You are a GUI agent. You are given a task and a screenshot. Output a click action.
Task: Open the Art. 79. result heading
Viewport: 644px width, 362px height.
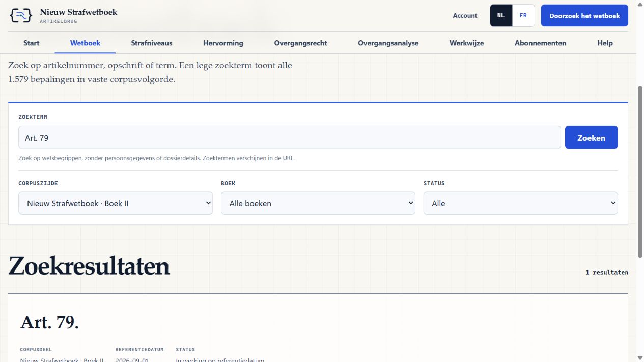click(x=49, y=322)
